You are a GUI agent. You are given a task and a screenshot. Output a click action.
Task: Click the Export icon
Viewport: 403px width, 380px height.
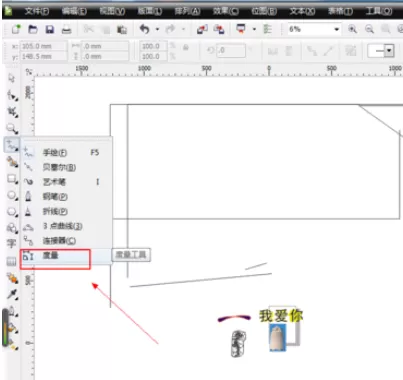point(219,29)
